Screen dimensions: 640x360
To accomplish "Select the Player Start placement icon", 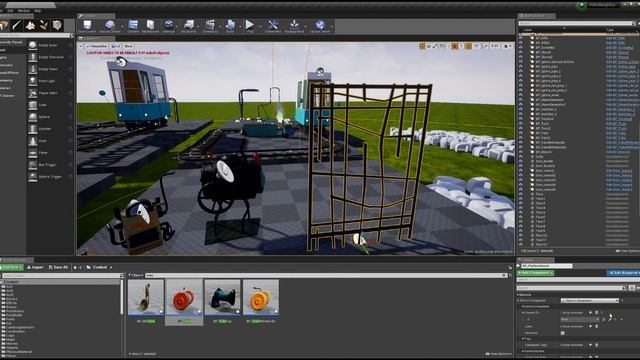I will (x=33, y=93).
